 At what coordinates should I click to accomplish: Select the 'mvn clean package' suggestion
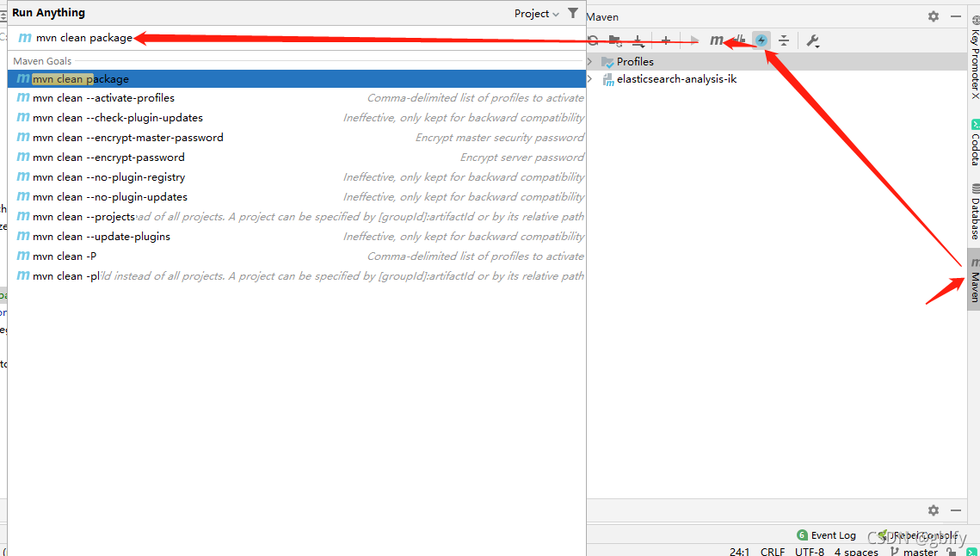297,79
